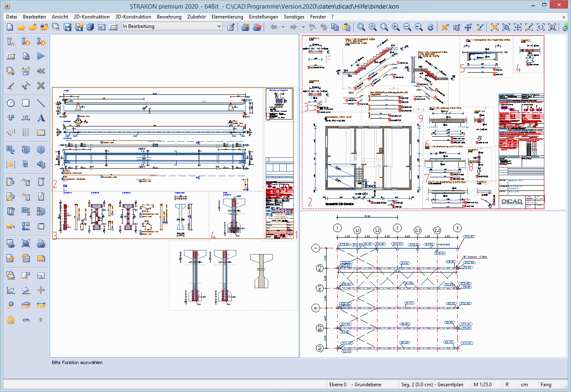This screenshot has width=571, height=392.
Task: Click the large gray X delete icon
Action: pyautogui.click(x=41, y=85)
